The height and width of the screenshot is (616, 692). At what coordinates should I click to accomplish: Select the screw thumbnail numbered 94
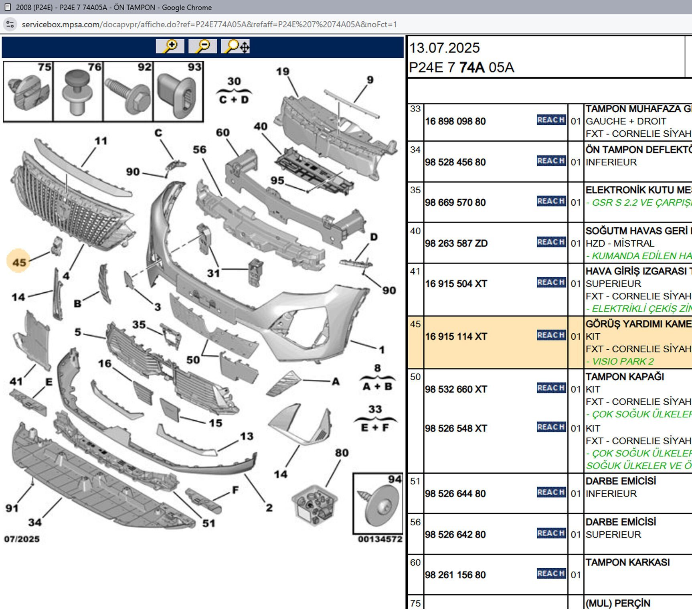pyautogui.click(x=378, y=504)
